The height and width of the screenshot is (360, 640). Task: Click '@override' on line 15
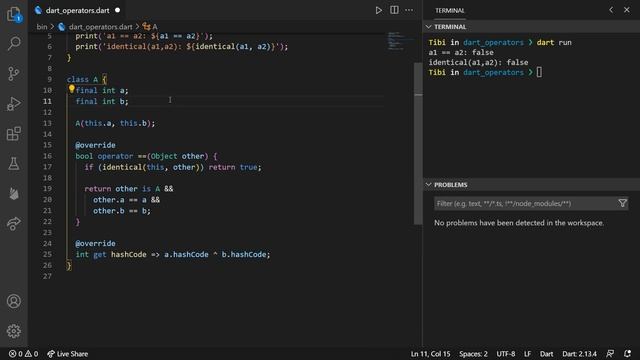tap(95, 145)
